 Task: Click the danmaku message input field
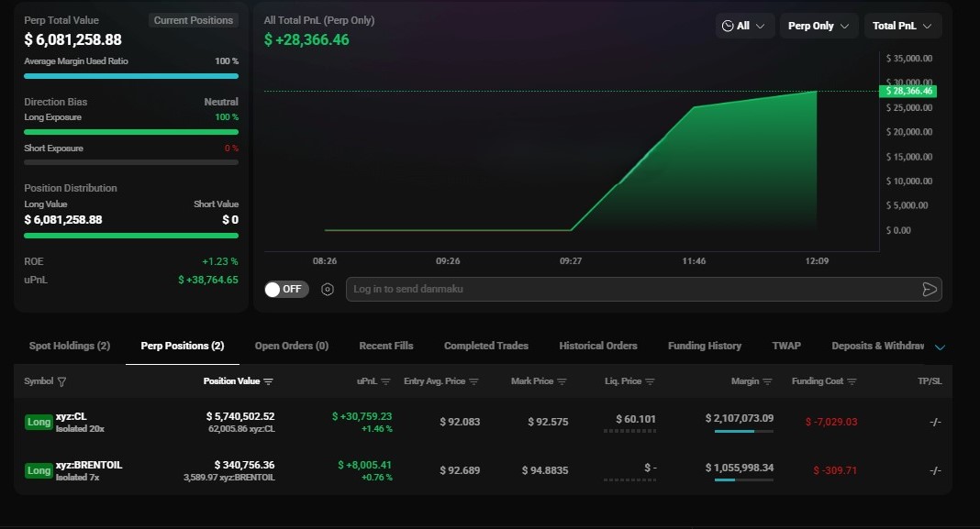[633, 290]
